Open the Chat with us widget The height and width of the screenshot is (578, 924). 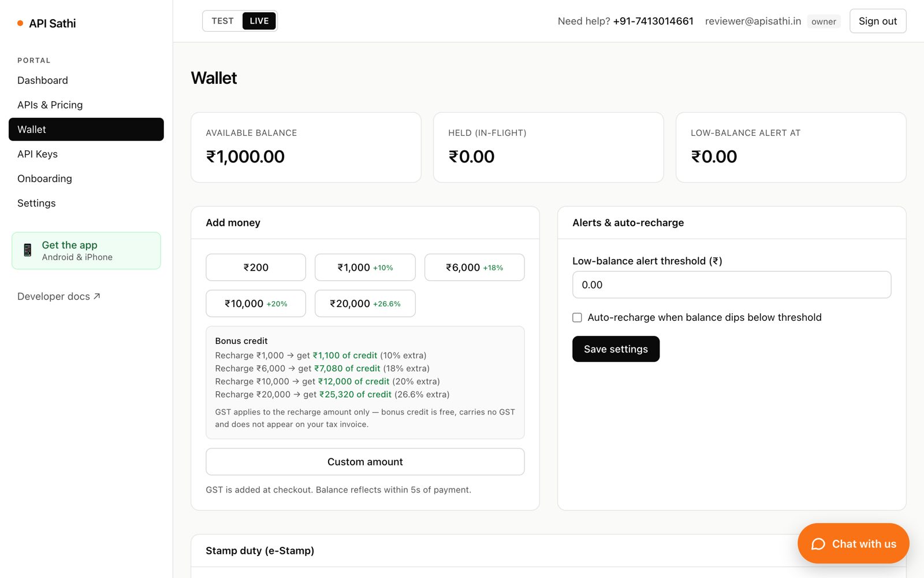853,543
